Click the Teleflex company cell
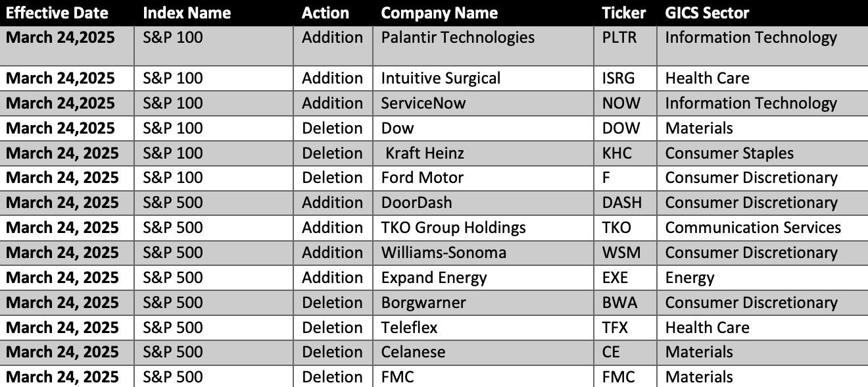This screenshot has width=868, height=387. pyautogui.click(x=483, y=328)
